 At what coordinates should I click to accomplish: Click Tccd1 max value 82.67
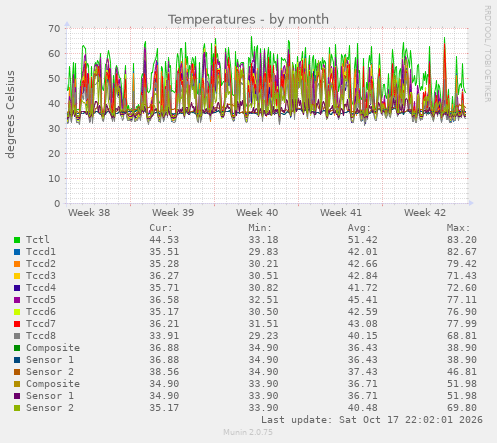(462, 252)
